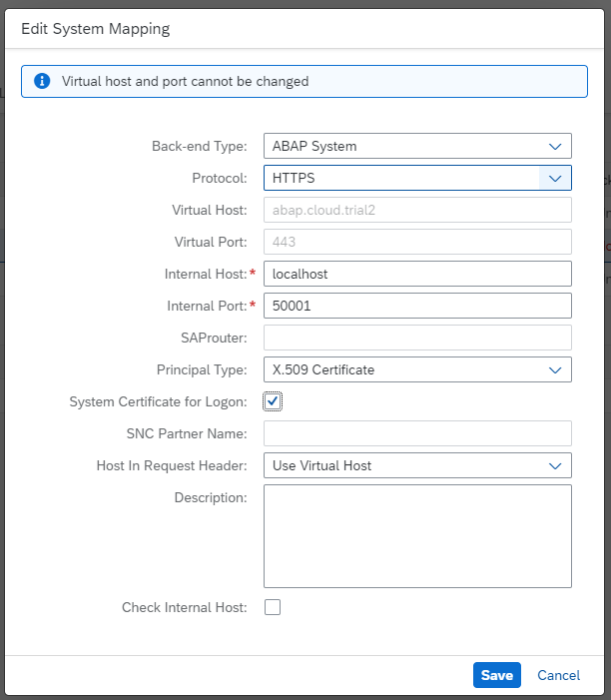This screenshot has width=611, height=700.
Task: Click the blue info icon in the message strip
Action: coord(42,81)
